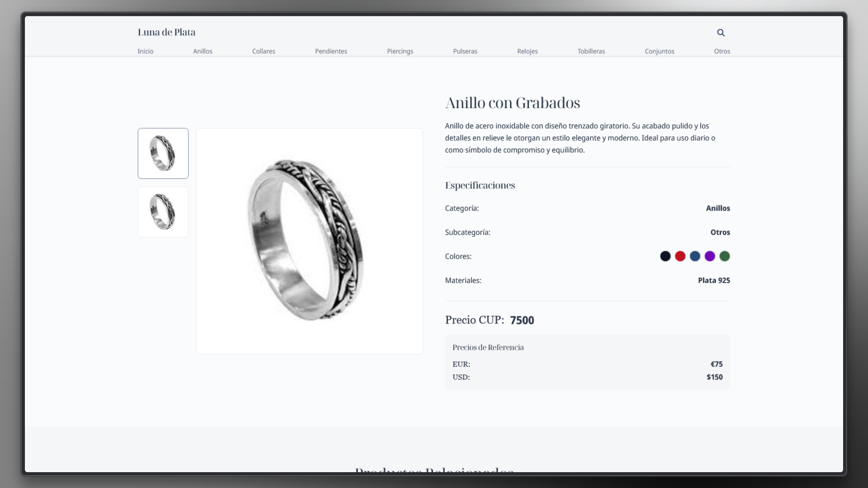
Task: Select the black color swatch
Action: click(x=665, y=256)
